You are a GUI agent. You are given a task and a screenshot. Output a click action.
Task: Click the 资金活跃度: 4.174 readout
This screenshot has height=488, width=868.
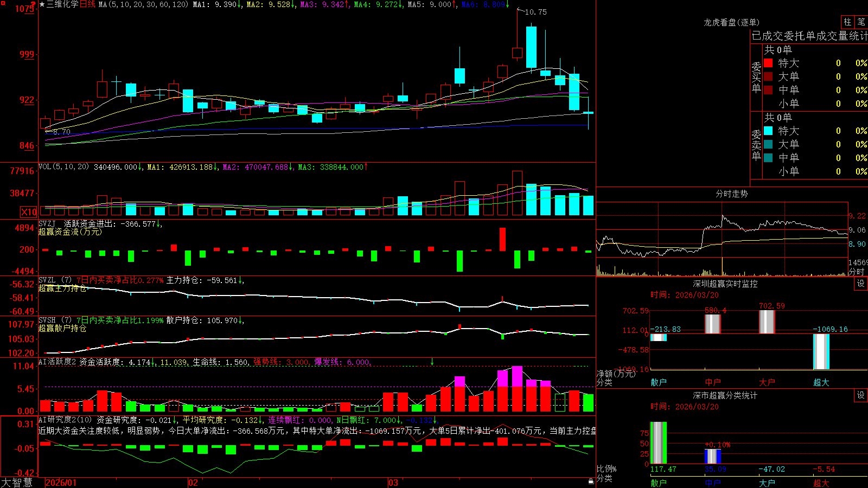tap(117, 362)
